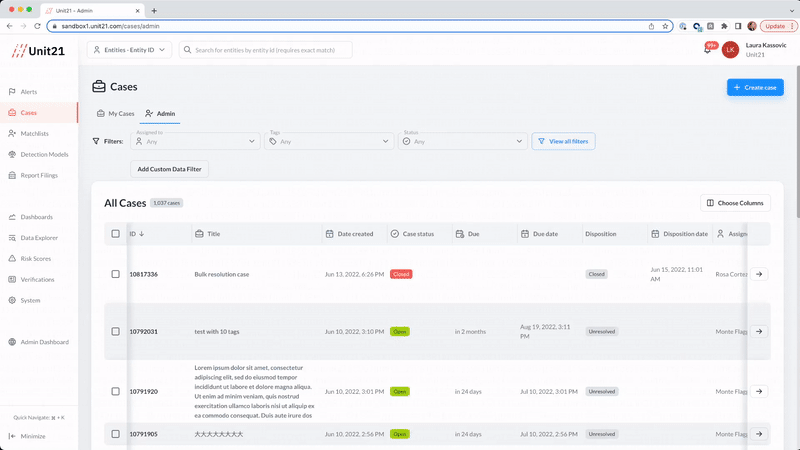Viewport: 800px width, 450px height.
Task: Open Dashboards in sidebar
Action: pos(39,217)
